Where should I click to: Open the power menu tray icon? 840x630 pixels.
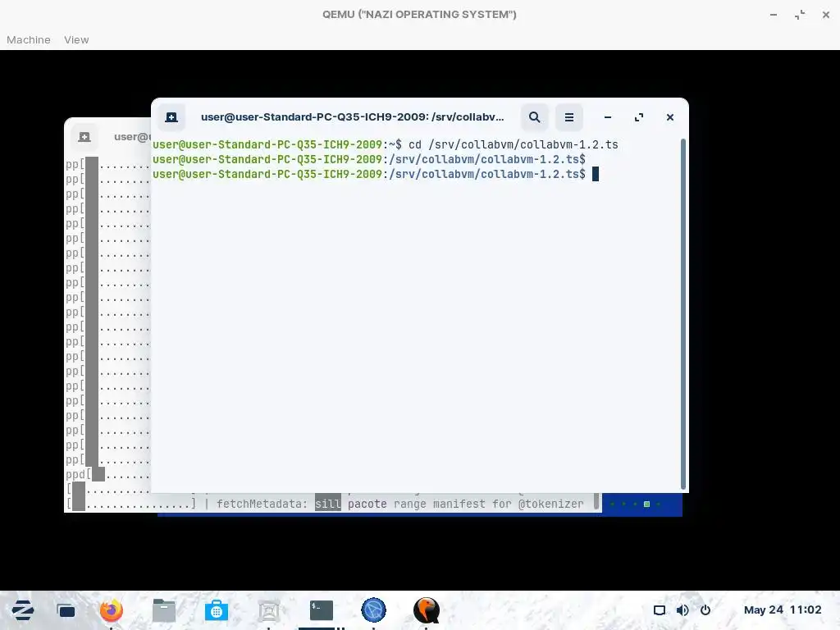705,610
